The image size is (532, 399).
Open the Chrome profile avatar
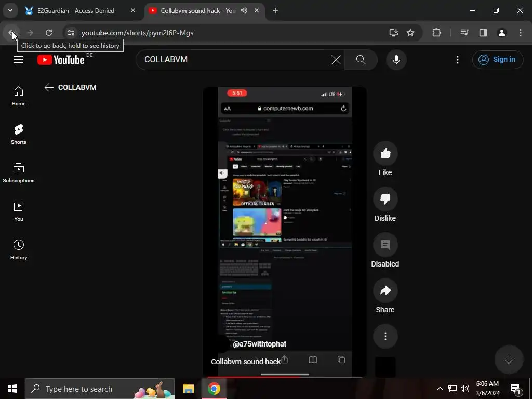pos(502,33)
